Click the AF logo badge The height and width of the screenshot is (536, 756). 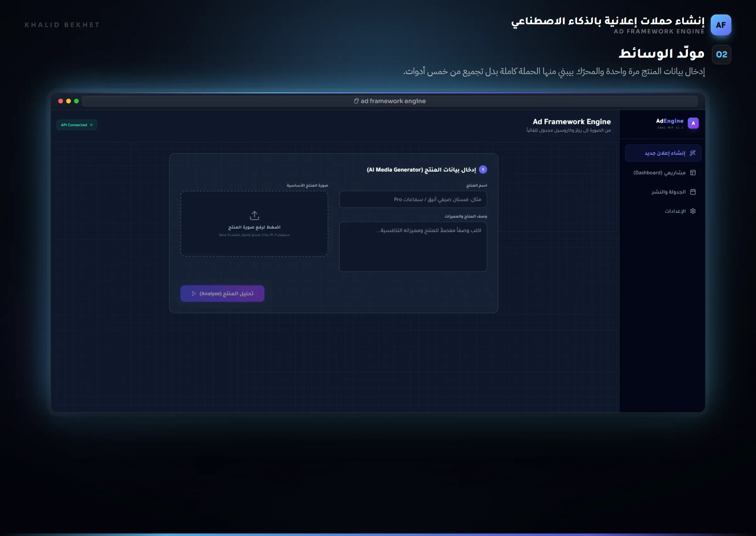coord(721,25)
